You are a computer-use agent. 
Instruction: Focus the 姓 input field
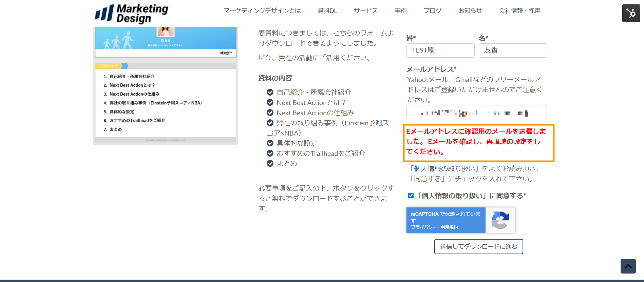(440, 51)
